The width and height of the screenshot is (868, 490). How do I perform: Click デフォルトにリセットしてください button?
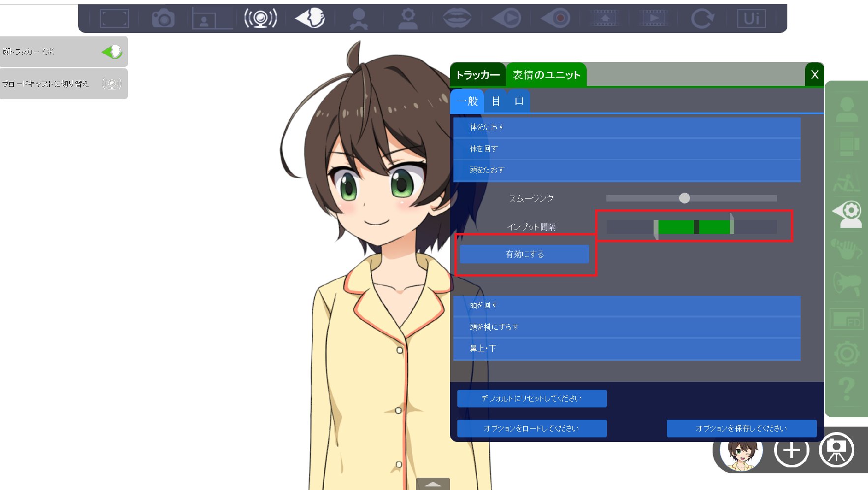532,399
